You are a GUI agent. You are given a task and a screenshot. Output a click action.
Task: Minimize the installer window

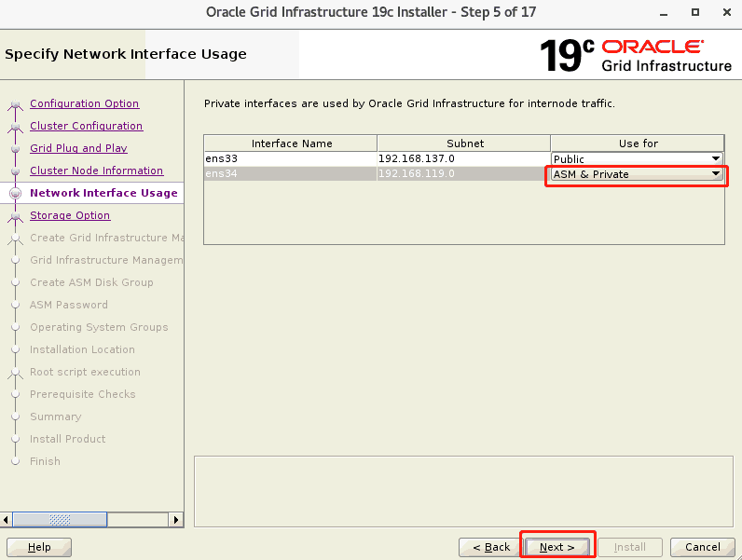click(x=664, y=13)
